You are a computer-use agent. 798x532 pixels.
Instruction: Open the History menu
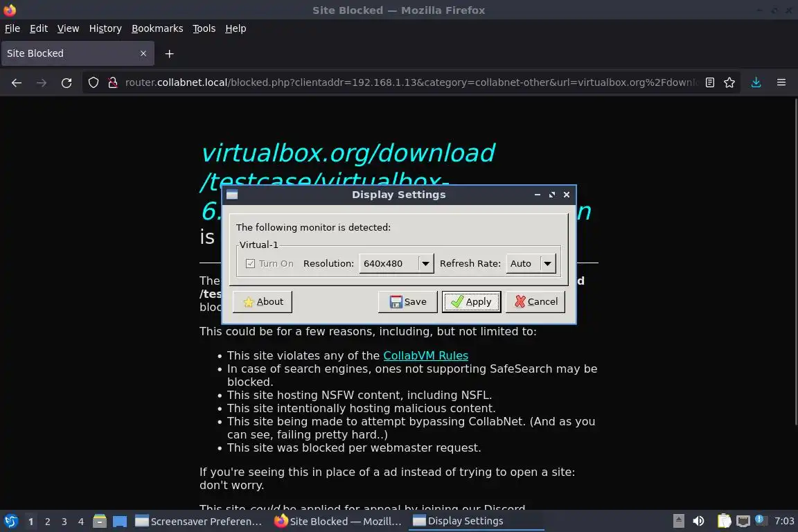pos(105,28)
